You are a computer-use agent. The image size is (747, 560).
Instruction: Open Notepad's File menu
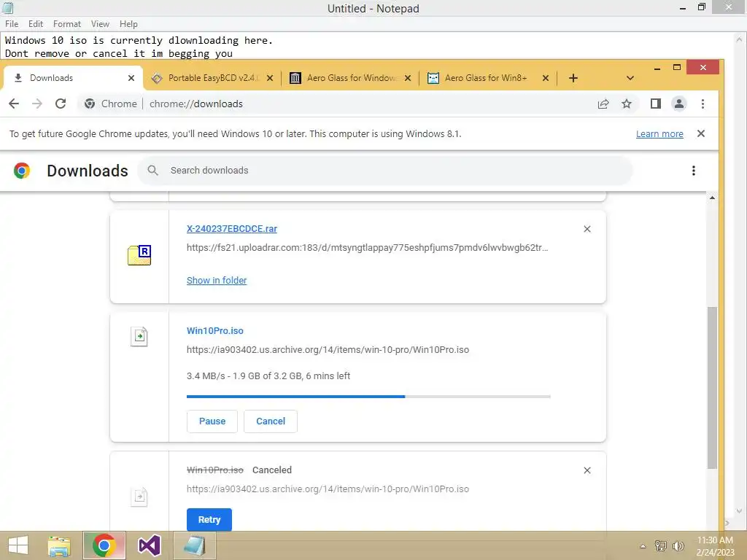tap(12, 24)
